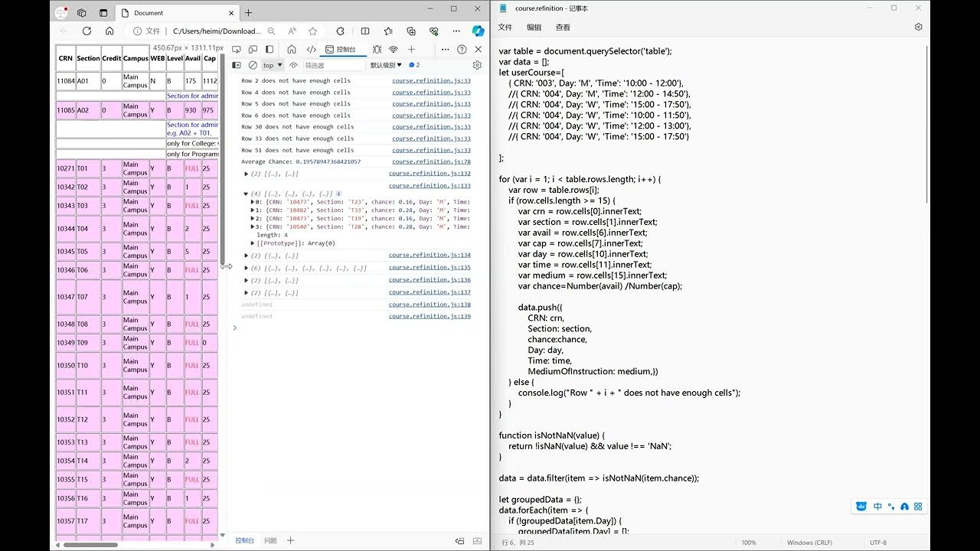Viewport: 980px width, 551px height.
Task: Open the course.refinition.js:135 source link
Action: click(430, 268)
